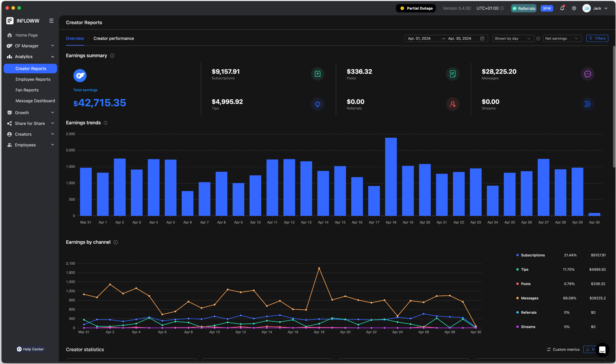Open settings via the gear icon
Screen dimensions: 616x364
(574, 8)
